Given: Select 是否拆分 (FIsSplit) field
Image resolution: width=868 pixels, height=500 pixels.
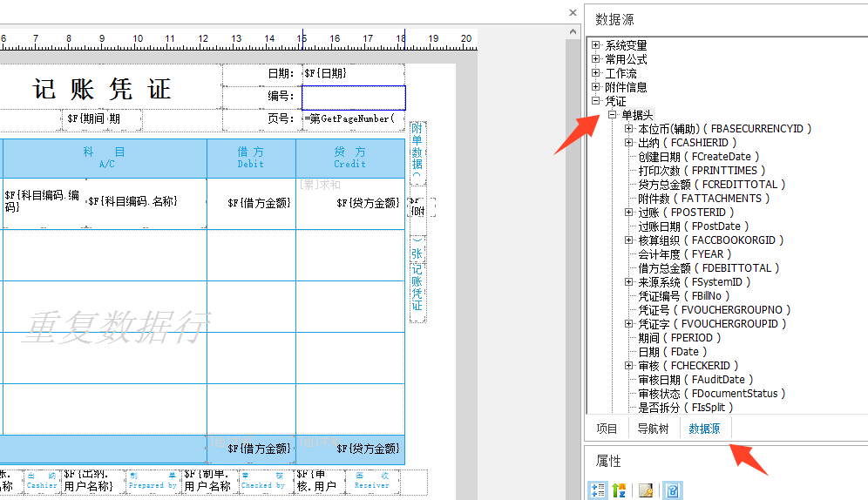Looking at the screenshot, I should click(685, 408).
